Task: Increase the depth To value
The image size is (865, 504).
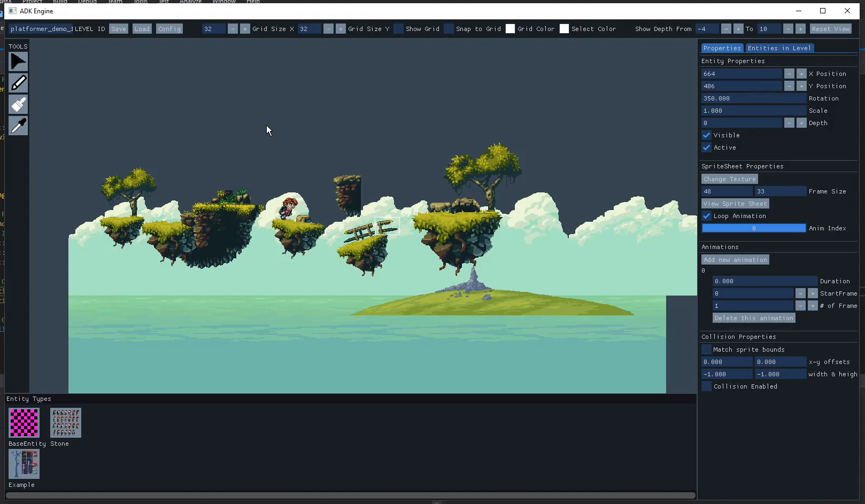Action: coord(800,29)
